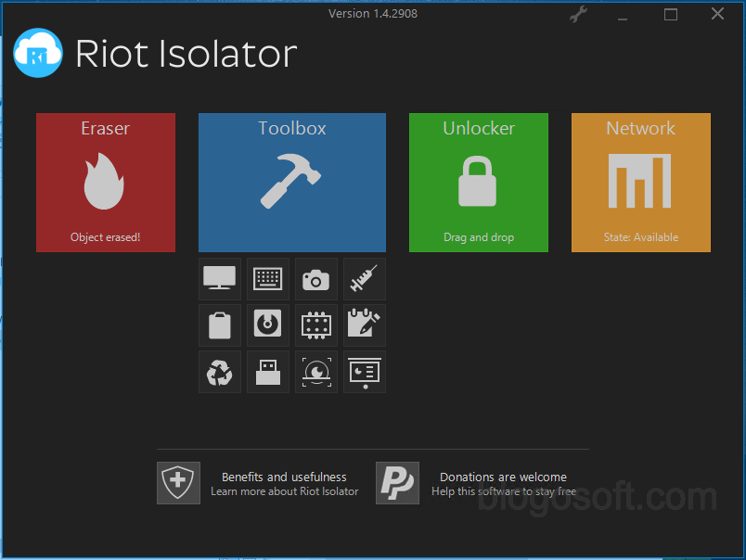Maximize the Riot Isolator window
Image resolution: width=746 pixels, height=560 pixels.
671,15
